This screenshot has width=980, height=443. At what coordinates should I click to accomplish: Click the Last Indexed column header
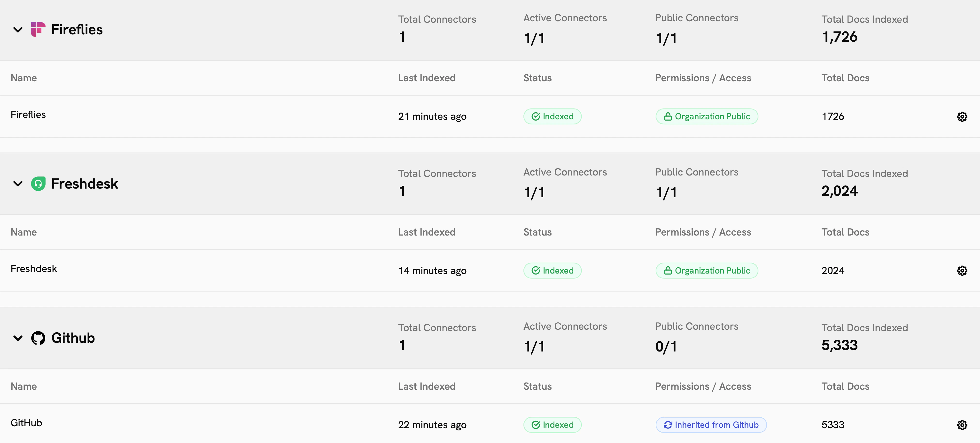427,77
